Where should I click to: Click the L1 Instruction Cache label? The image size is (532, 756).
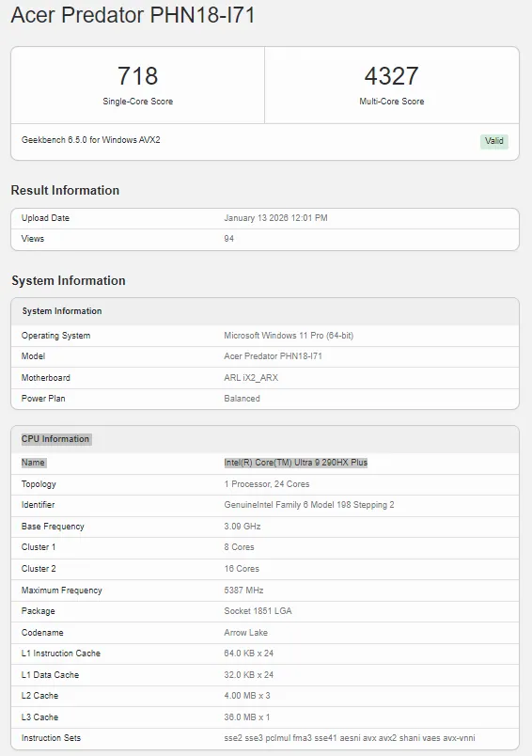[x=61, y=654]
